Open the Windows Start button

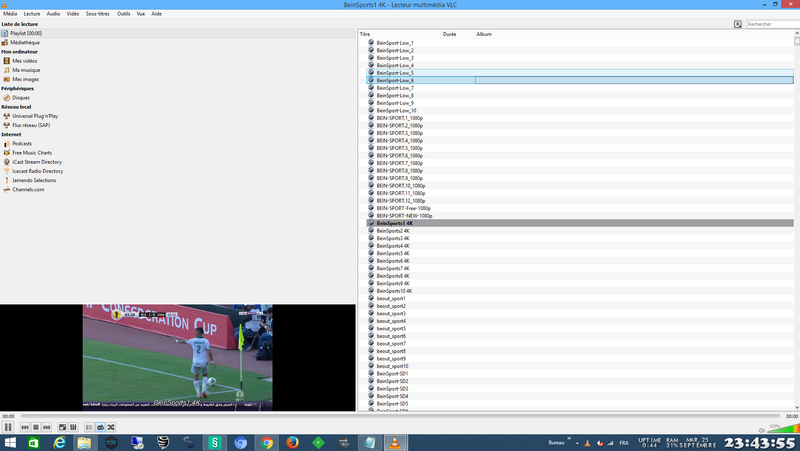tap(10, 442)
